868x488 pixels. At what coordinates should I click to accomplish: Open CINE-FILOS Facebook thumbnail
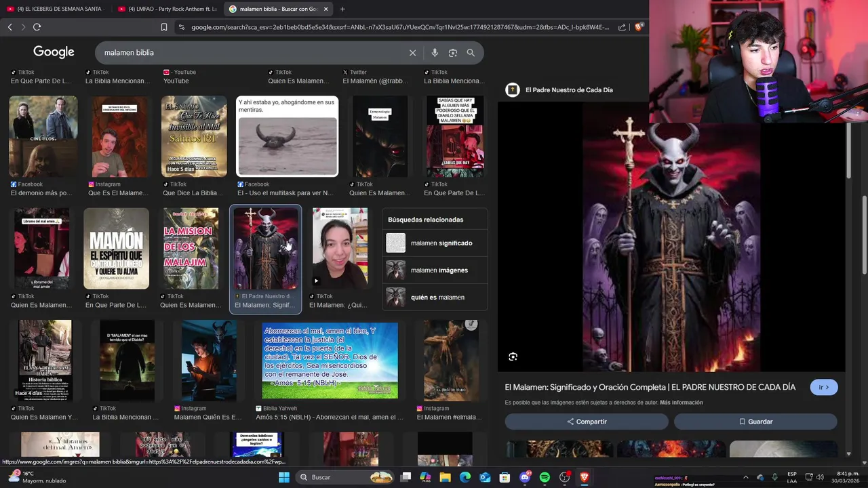pos(43,136)
